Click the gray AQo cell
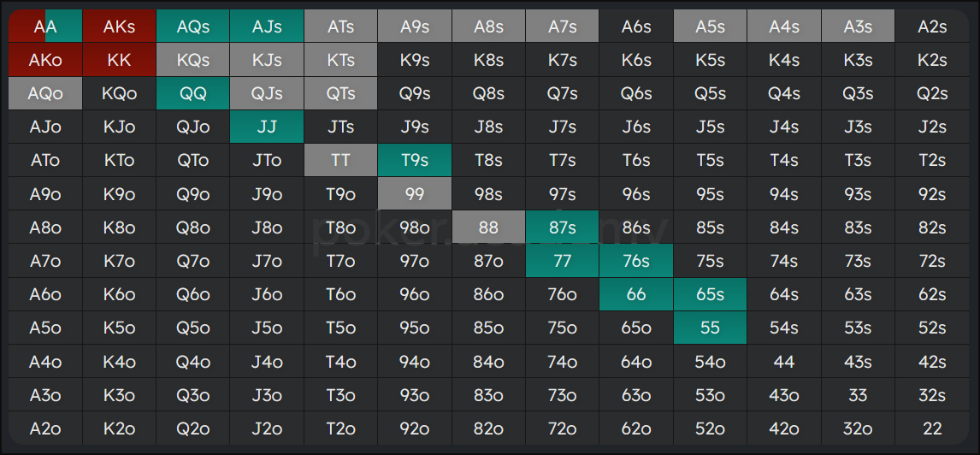This screenshot has height=455, width=980. pyautogui.click(x=45, y=93)
